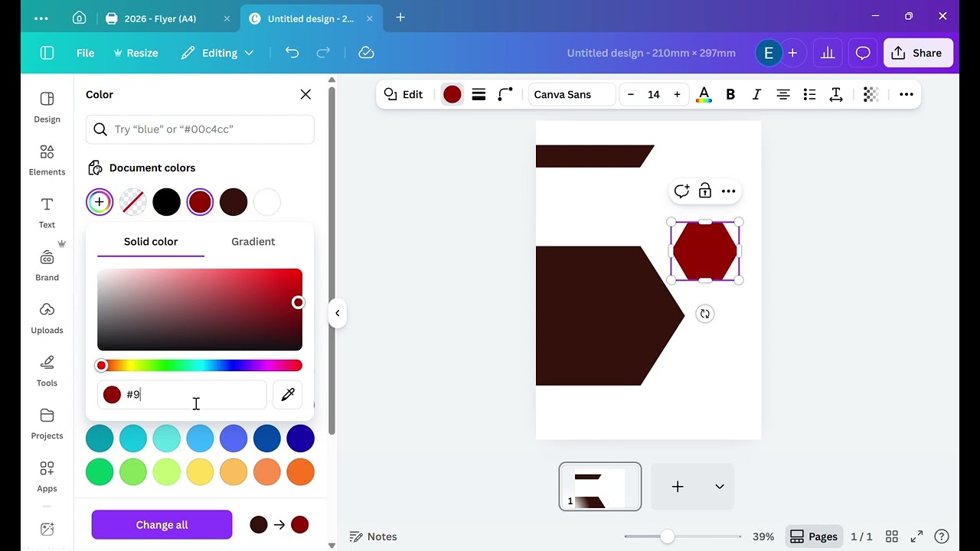Add a new page button
980x551 pixels.
coord(678,487)
